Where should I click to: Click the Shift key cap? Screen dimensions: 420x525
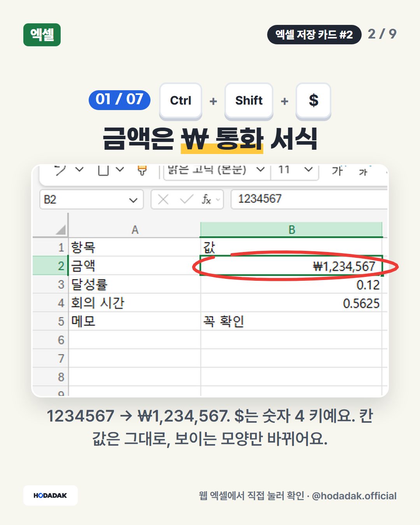[x=249, y=101]
